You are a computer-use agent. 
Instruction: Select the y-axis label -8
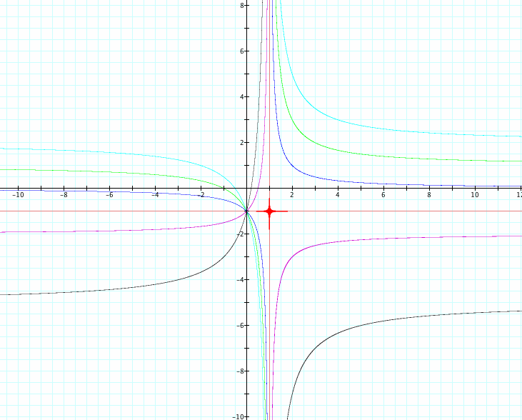coord(241,371)
